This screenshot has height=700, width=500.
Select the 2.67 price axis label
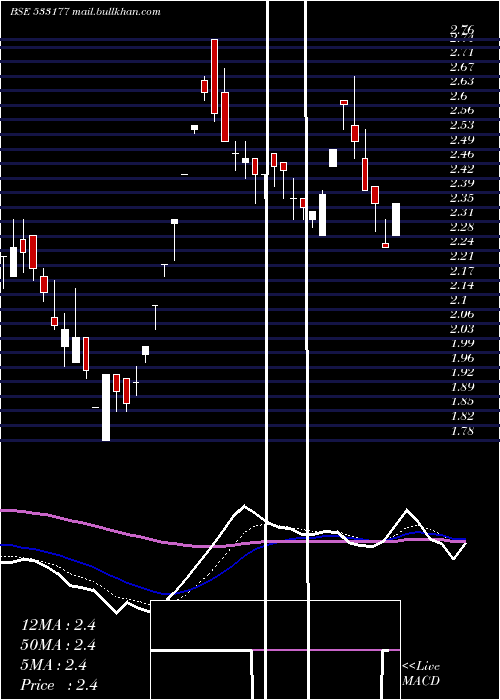click(462, 67)
